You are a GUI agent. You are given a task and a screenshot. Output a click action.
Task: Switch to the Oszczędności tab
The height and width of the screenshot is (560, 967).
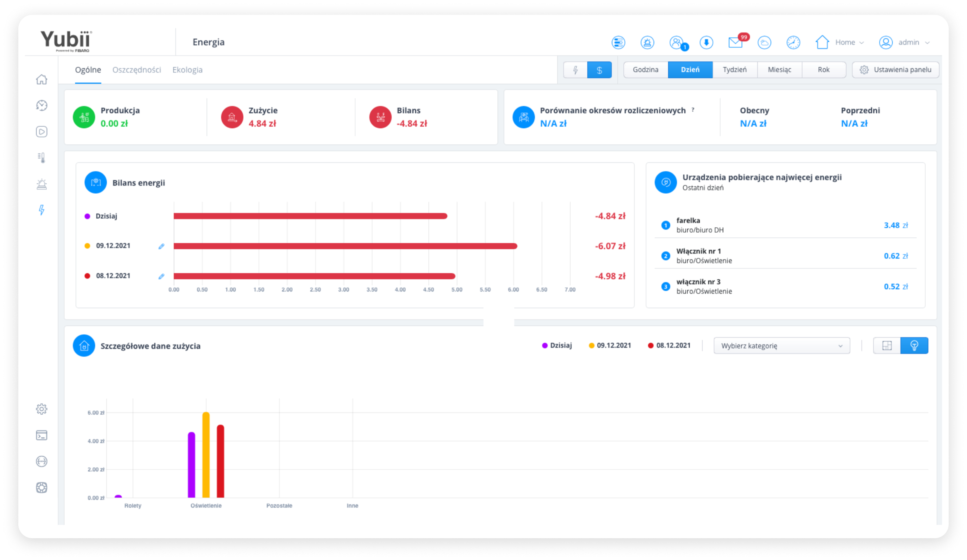click(137, 70)
